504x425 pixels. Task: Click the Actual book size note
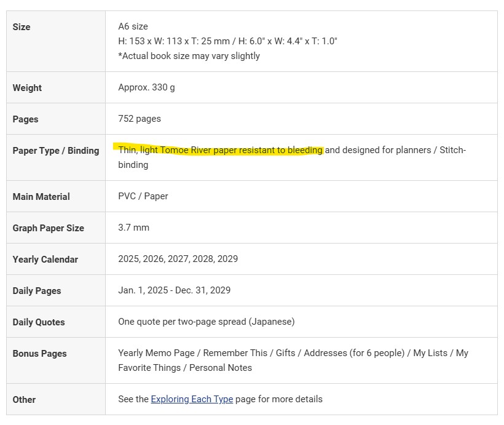(x=189, y=56)
